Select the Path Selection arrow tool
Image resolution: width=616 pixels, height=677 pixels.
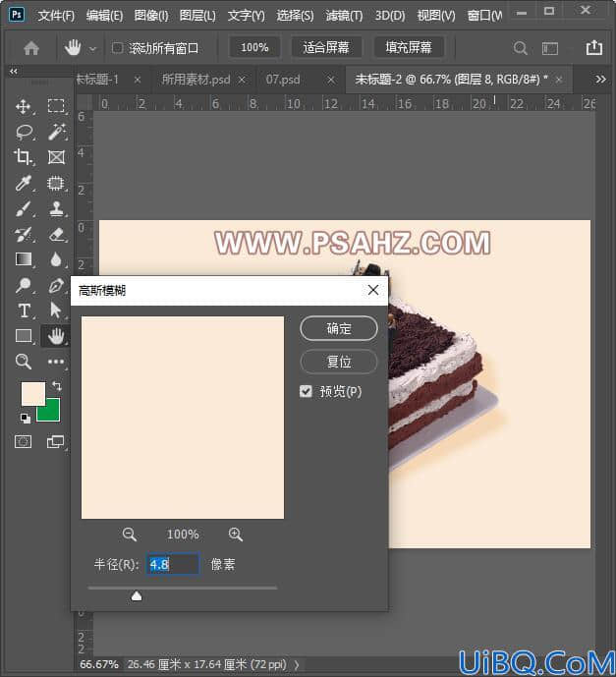click(x=56, y=310)
